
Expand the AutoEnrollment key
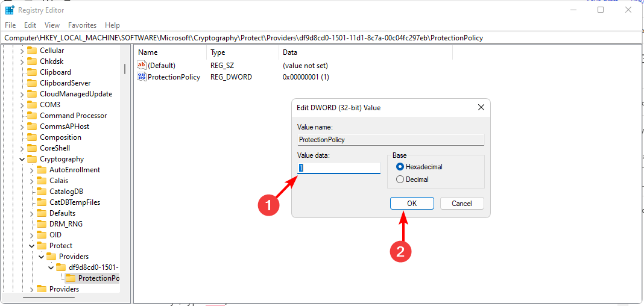(x=31, y=170)
